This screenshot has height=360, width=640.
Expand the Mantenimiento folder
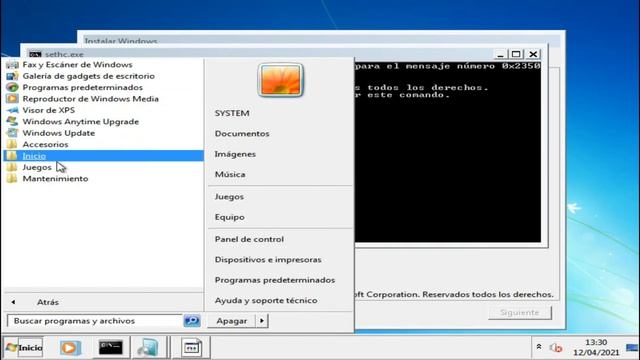tap(103, 179)
